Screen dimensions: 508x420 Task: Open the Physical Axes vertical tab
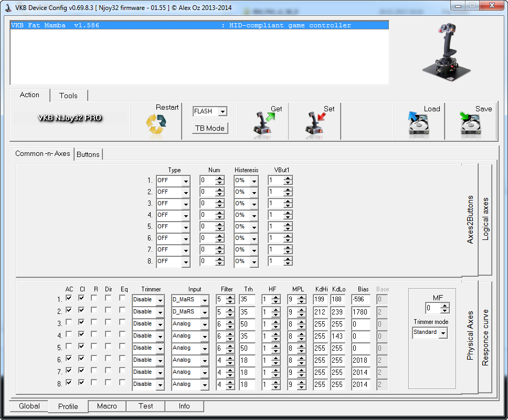click(470, 336)
